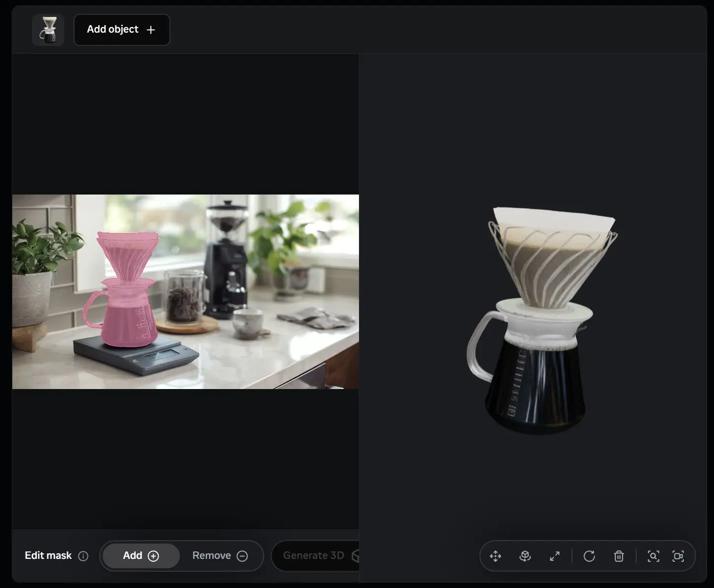Select the scale tool with diagonal arrows
714x588 pixels.
555,556
